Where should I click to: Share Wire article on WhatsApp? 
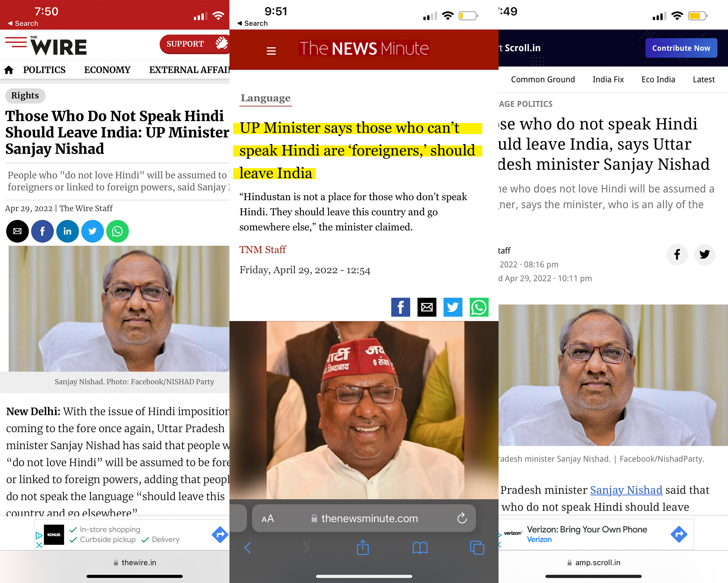tap(118, 231)
